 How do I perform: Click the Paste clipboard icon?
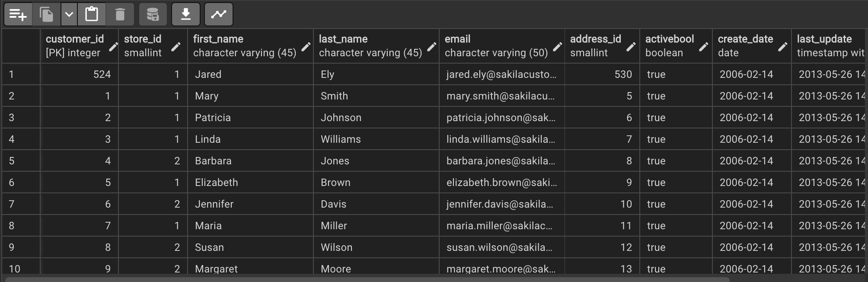[x=91, y=14]
